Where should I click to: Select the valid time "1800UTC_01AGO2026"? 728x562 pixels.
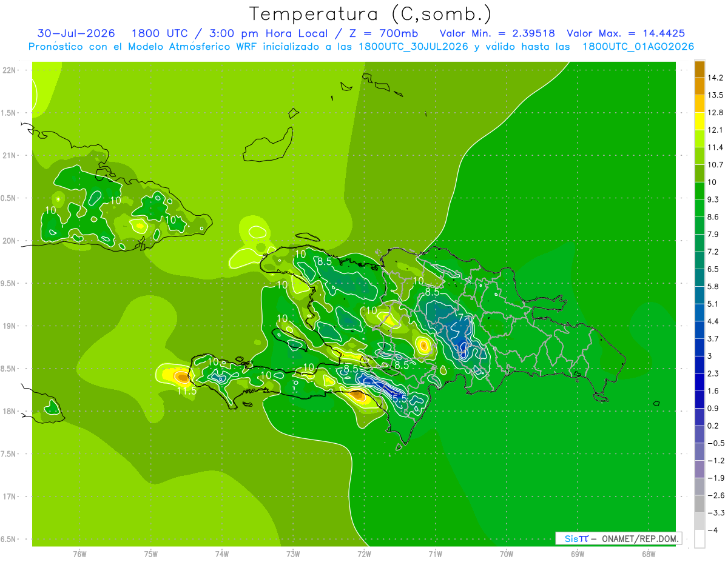638,47
